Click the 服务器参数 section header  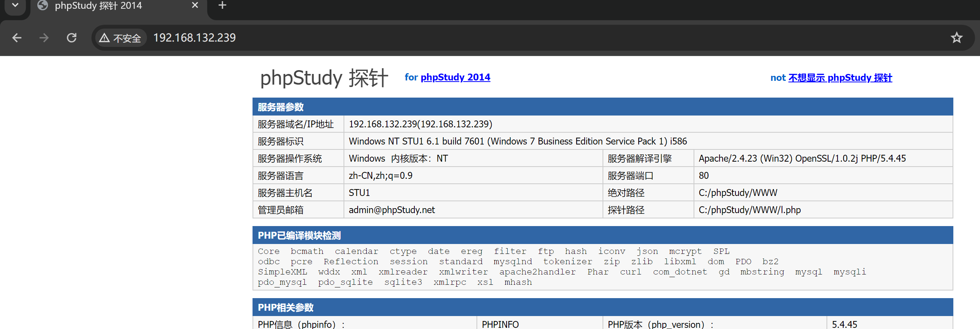603,107
